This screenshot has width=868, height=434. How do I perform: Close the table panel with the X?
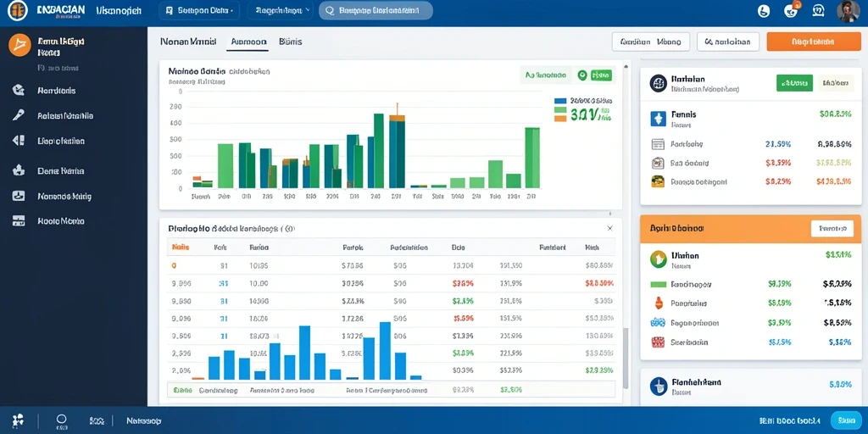coord(609,228)
